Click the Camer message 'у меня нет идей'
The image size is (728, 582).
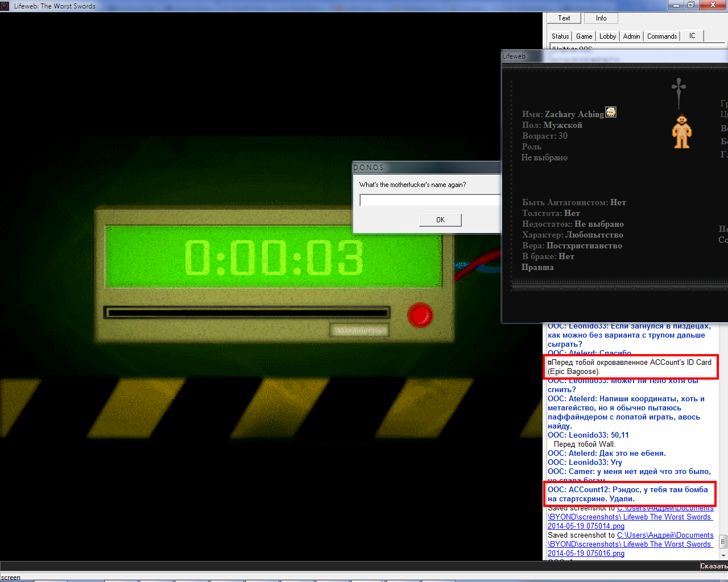(x=629, y=475)
